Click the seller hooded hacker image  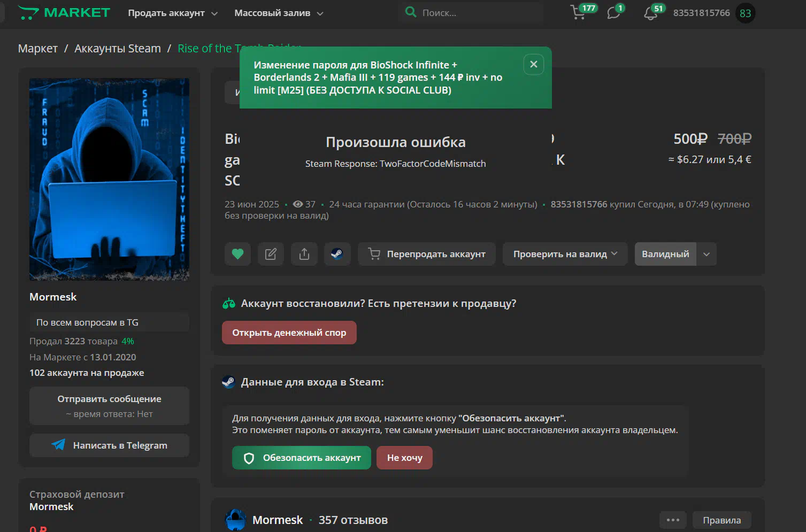[x=109, y=180]
